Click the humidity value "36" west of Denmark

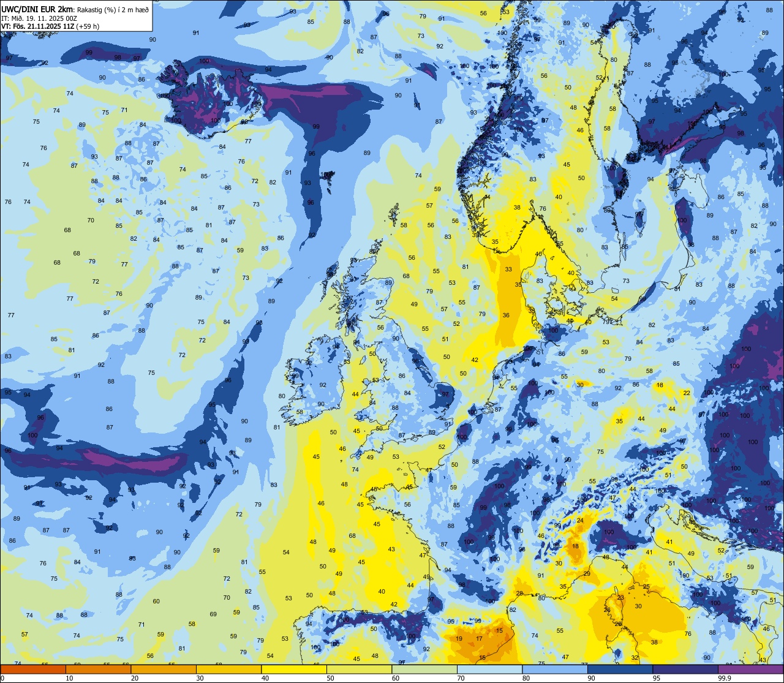506,315
